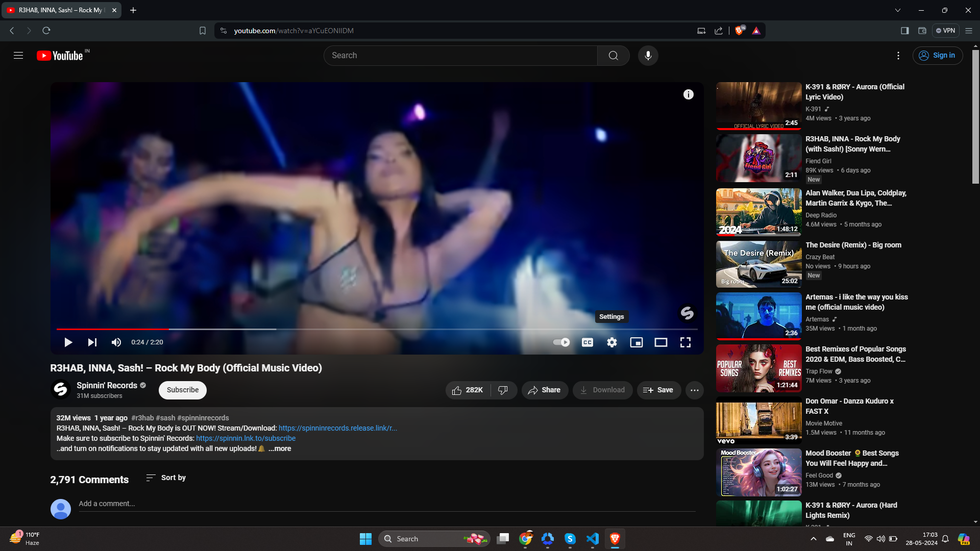This screenshot has height=551, width=980.
Task: Open video info card icon
Action: pos(689,94)
